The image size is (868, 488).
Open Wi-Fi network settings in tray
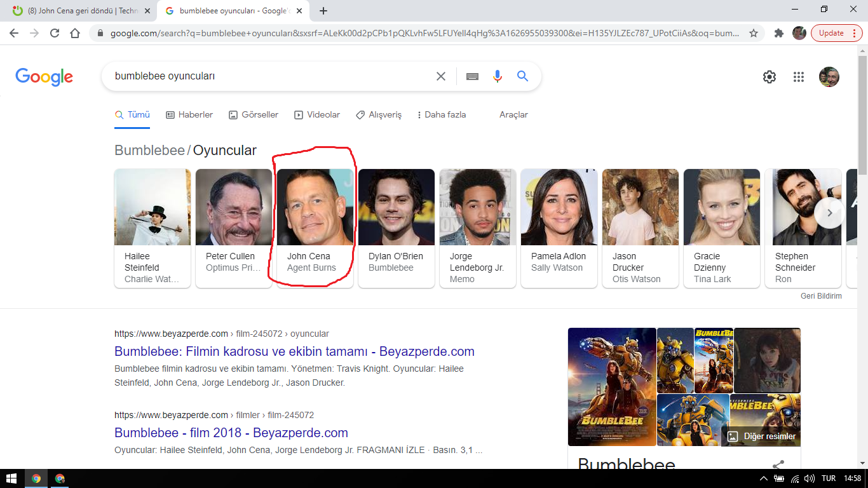pos(794,478)
